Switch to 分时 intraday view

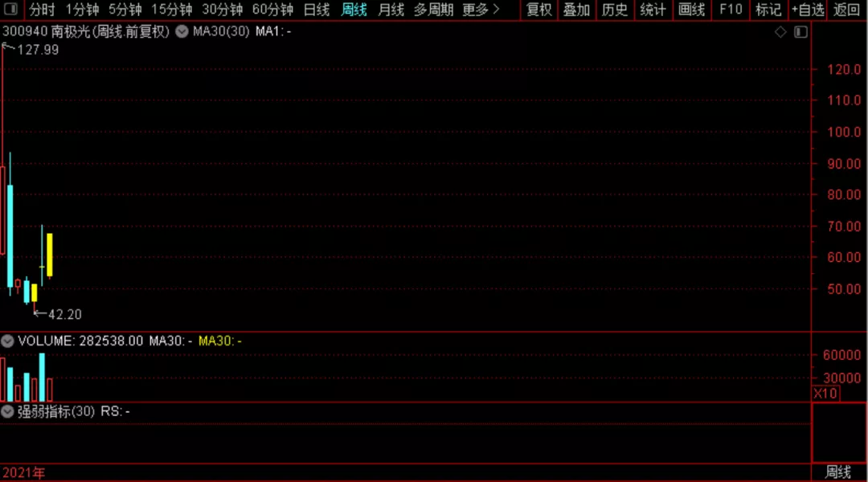click(42, 10)
